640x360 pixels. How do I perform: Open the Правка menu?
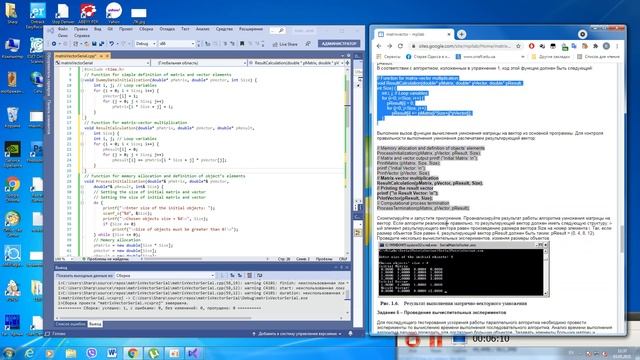pos(81,29)
